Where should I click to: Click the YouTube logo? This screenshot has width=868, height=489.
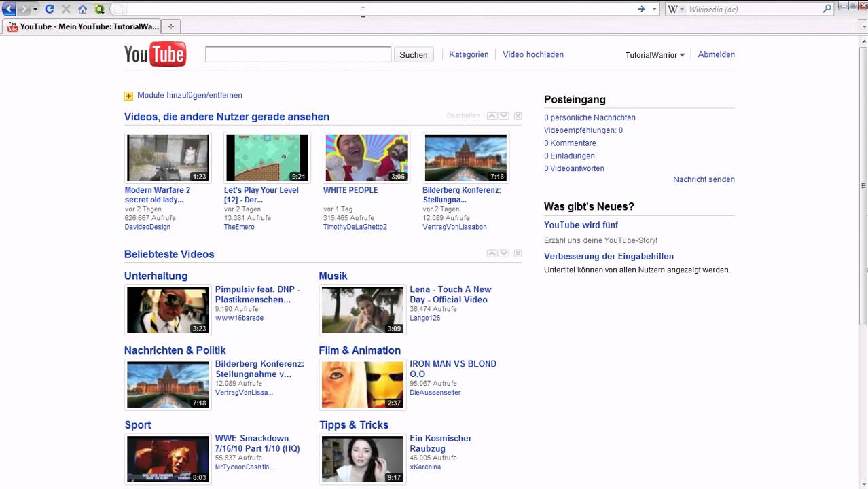click(x=155, y=54)
